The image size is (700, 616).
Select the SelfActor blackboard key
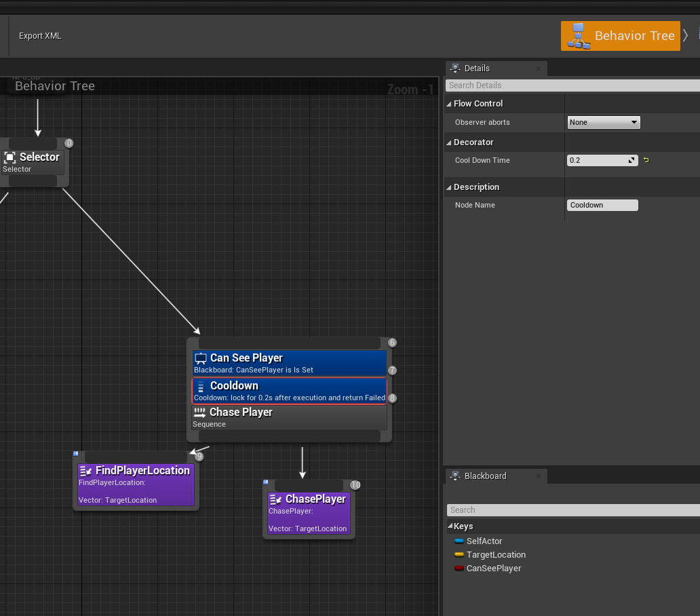click(x=484, y=541)
